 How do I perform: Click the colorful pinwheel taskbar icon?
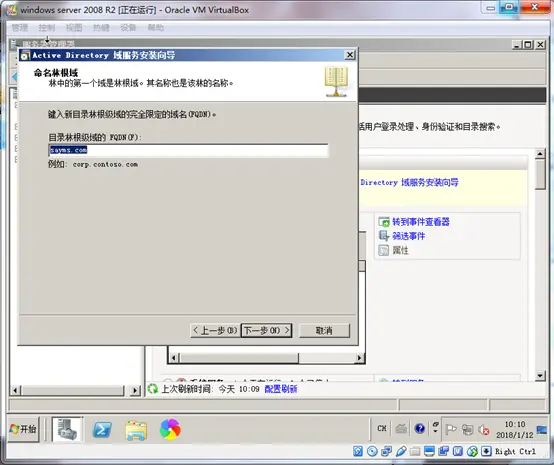pyautogui.click(x=170, y=429)
